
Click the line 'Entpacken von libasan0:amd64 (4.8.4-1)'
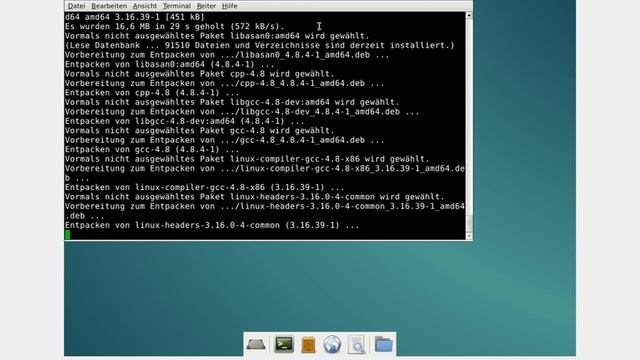(x=170, y=64)
